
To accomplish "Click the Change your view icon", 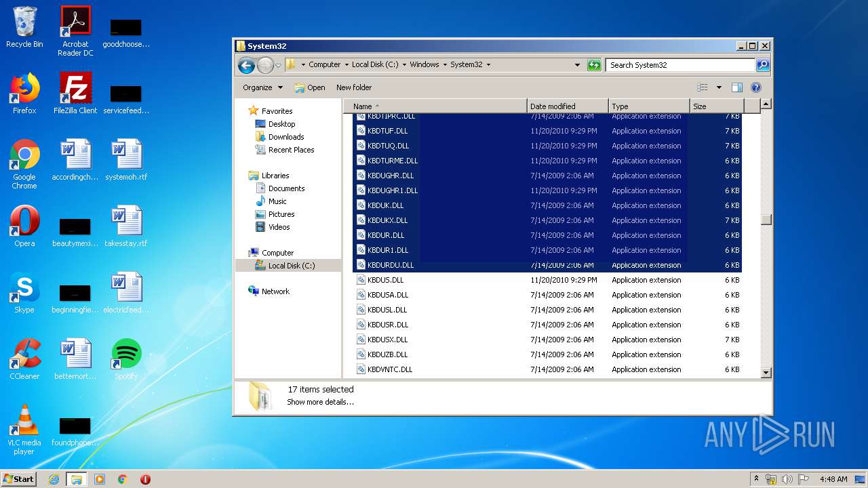I will pyautogui.click(x=703, y=87).
